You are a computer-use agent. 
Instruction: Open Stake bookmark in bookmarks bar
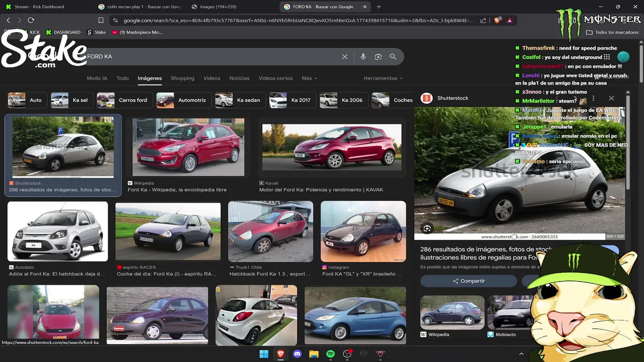click(96, 32)
